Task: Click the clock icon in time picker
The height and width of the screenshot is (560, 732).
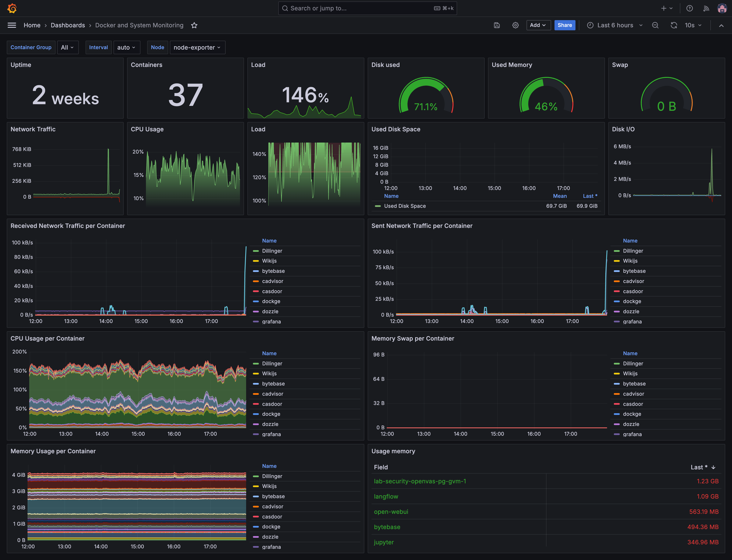Action: pyautogui.click(x=590, y=25)
